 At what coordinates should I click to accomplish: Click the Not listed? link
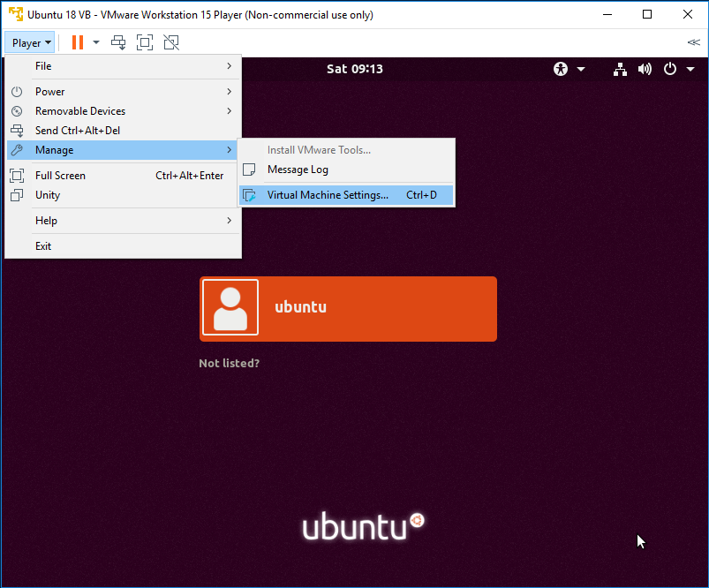pos(230,363)
